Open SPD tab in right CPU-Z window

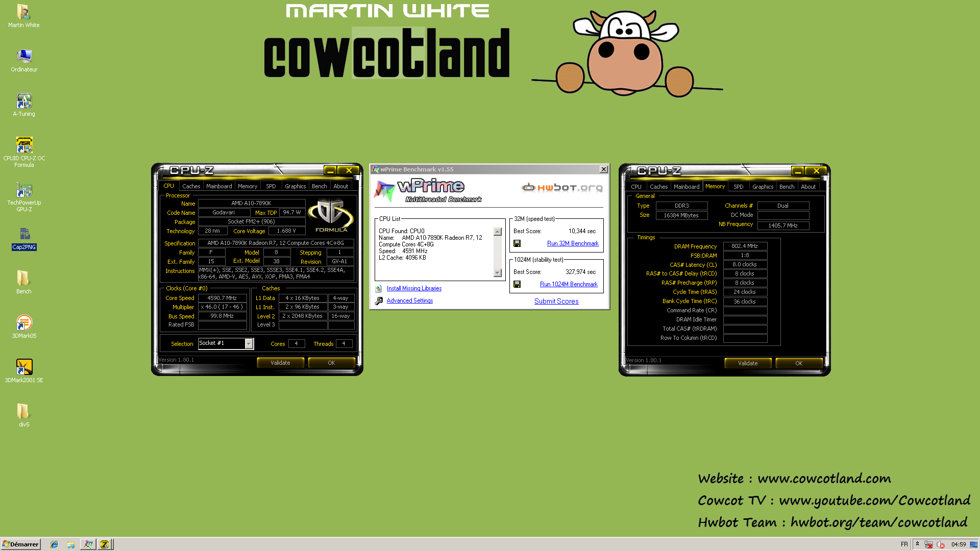738,187
